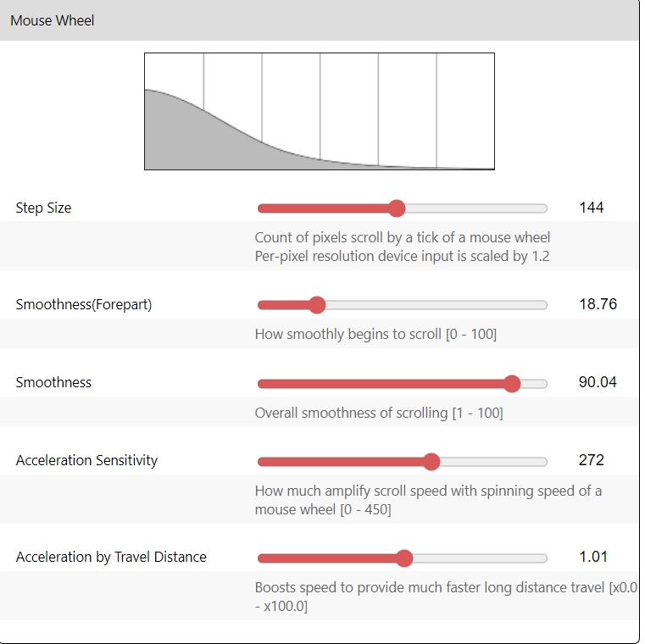Click the Acceleration Sensitivity slider handle

[x=431, y=461]
